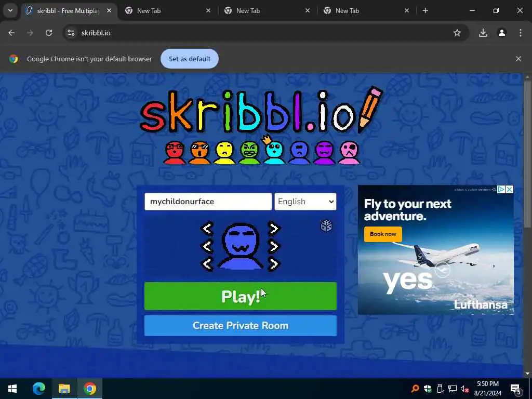Click Create Private Room button
The image size is (532, 399).
tap(241, 326)
